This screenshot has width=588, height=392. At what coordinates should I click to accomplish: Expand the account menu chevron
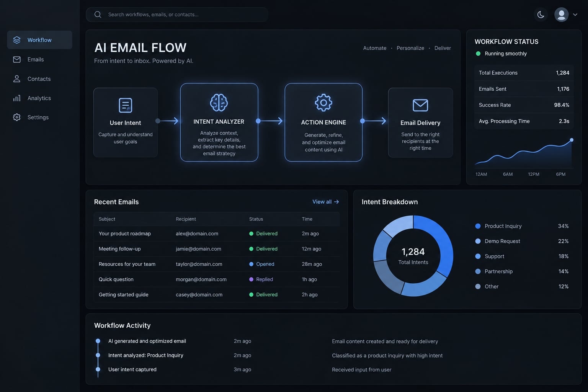[x=575, y=15]
